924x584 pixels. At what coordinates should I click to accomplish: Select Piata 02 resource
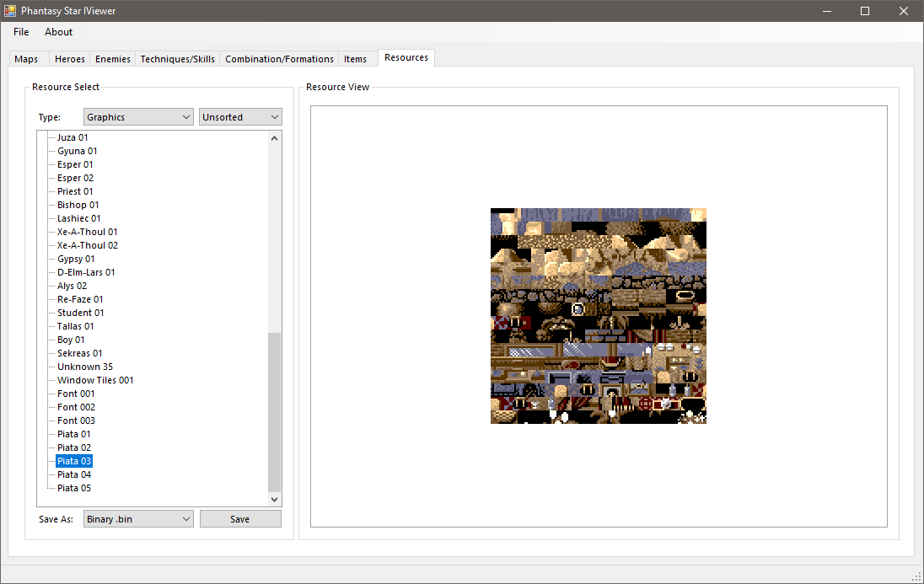(x=74, y=447)
